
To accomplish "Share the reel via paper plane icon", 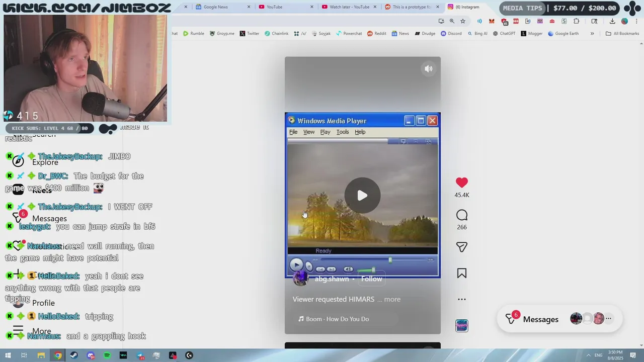I will [462, 247].
